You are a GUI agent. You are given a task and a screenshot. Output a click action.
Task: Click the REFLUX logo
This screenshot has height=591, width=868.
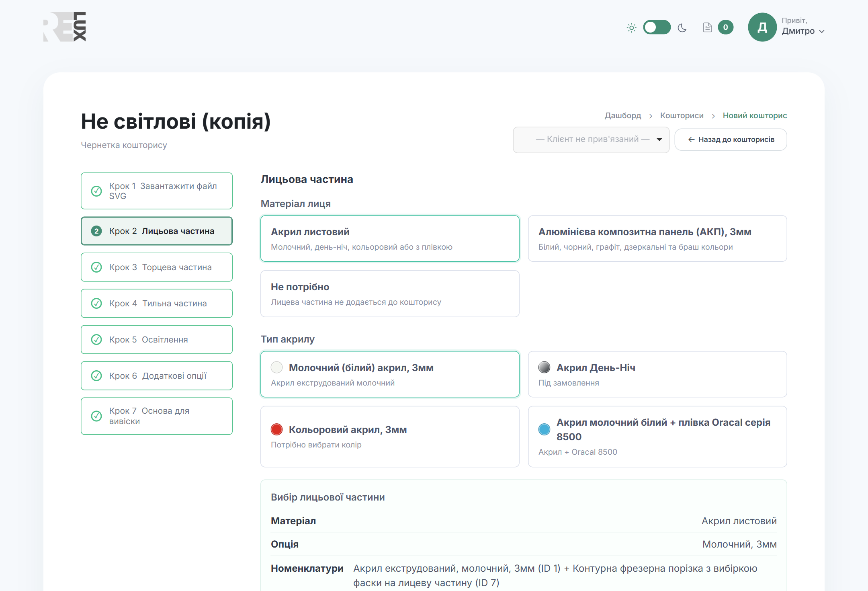65,27
